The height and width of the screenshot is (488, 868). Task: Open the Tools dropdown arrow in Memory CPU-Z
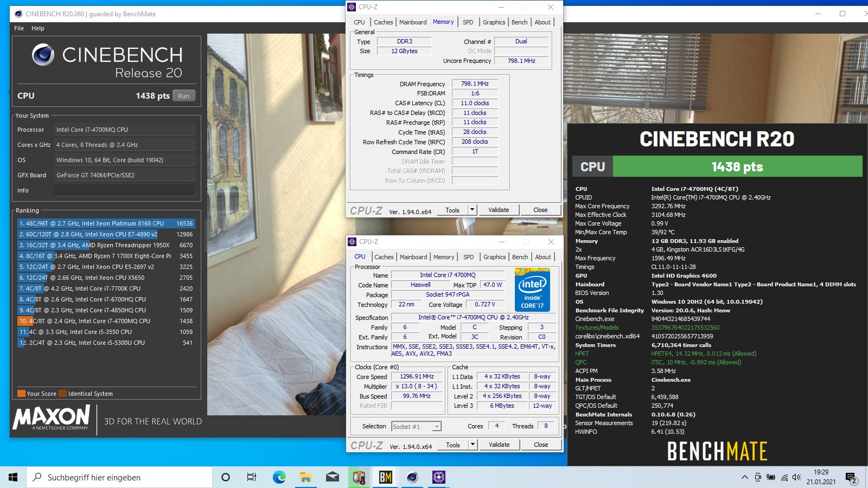472,210
